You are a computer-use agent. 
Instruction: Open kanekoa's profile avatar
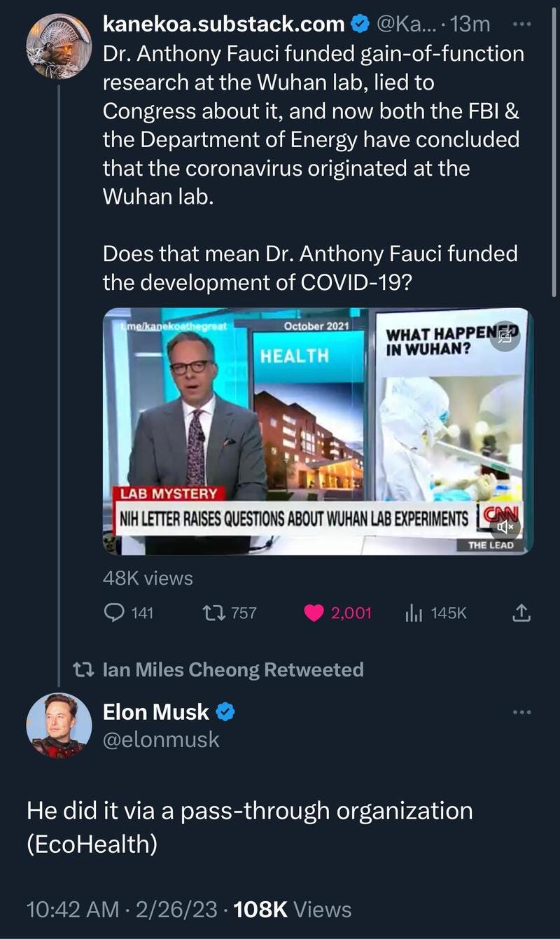coord(59,46)
